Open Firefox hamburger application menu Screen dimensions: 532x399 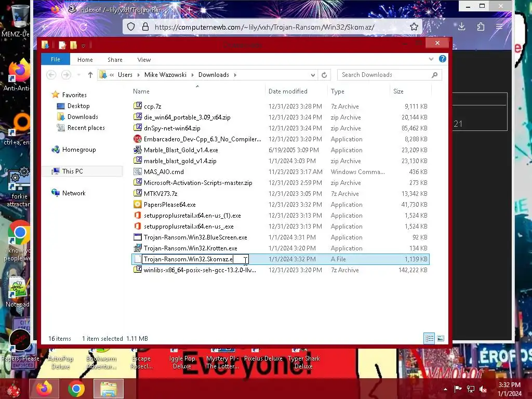pyautogui.click(x=499, y=26)
